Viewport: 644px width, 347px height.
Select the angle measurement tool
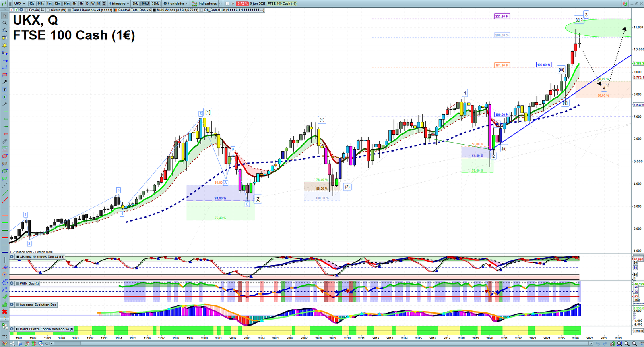(x=5, y=267)
